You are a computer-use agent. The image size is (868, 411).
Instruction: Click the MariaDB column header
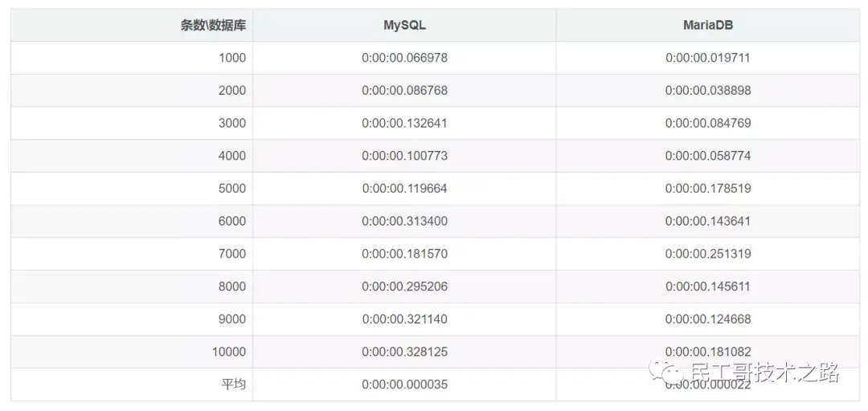[x=707, y=25]
